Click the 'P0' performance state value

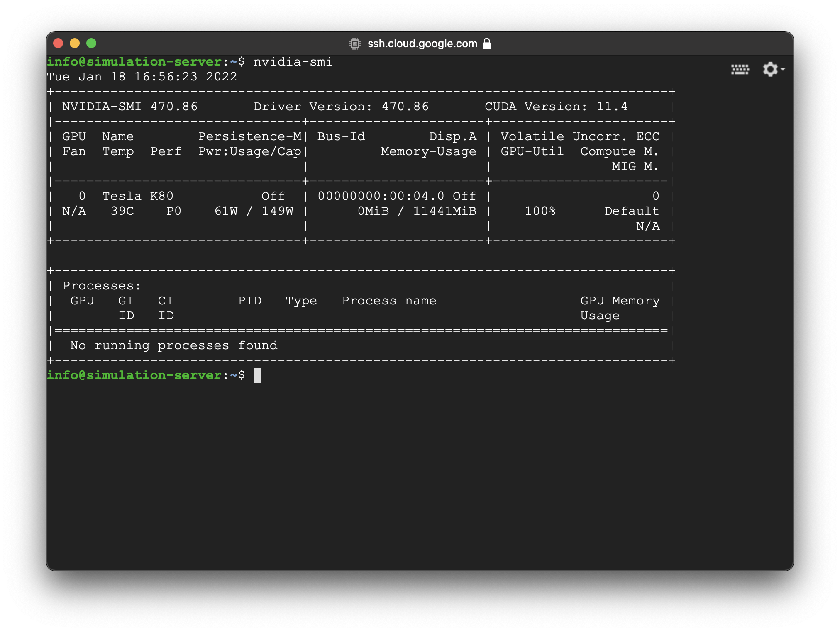(174, 211)
